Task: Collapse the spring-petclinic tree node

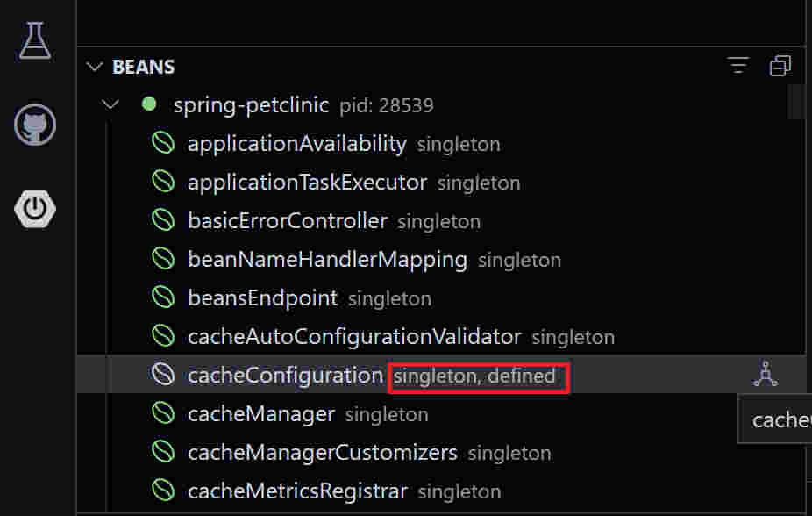Action: point(110,104)
